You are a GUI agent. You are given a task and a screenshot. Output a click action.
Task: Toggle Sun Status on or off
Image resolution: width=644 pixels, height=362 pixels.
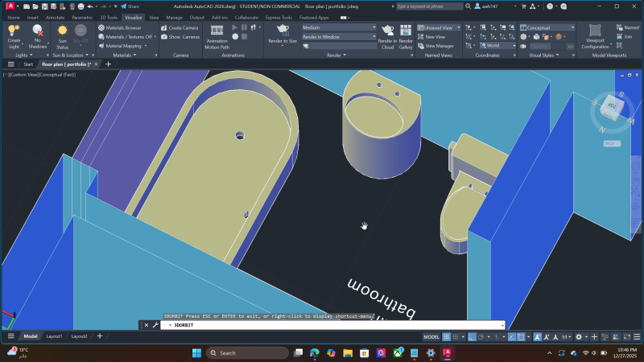tap(62, 35)
